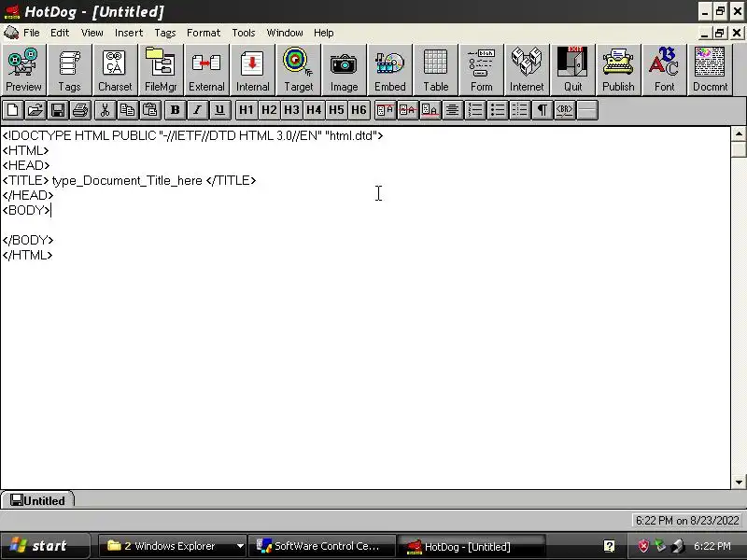Open the Form builder
This screenshot has height=560, width=747.
click(x=481, y=70)
